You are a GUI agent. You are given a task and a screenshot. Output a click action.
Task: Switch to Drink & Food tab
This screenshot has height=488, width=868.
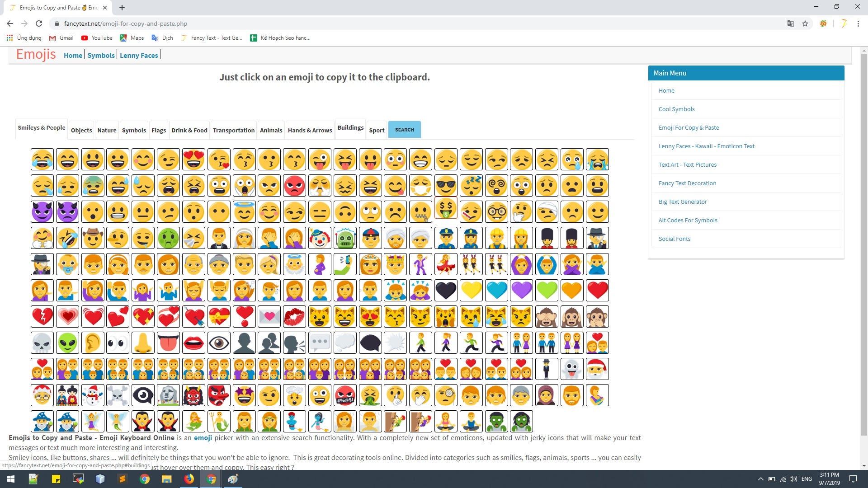click(x=189, y=130)
